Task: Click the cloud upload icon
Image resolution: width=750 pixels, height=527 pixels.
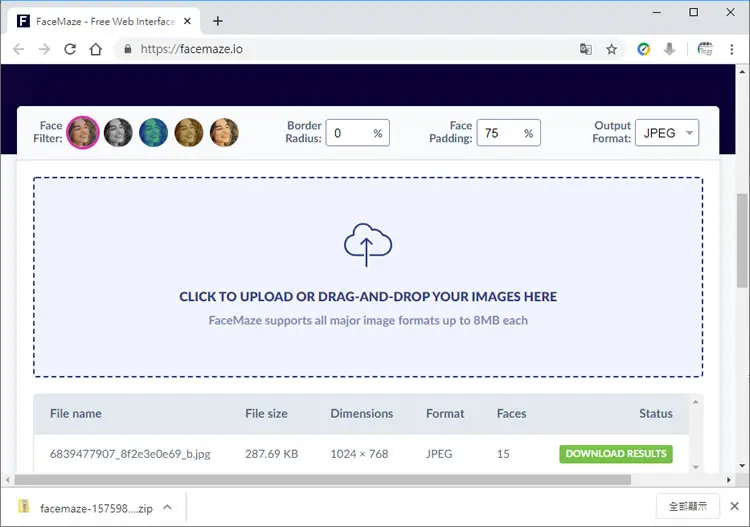Action: click(x=368, y=244)
